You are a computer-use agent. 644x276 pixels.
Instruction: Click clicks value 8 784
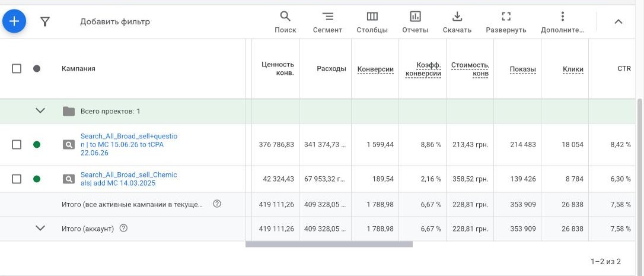coord(574,179)
